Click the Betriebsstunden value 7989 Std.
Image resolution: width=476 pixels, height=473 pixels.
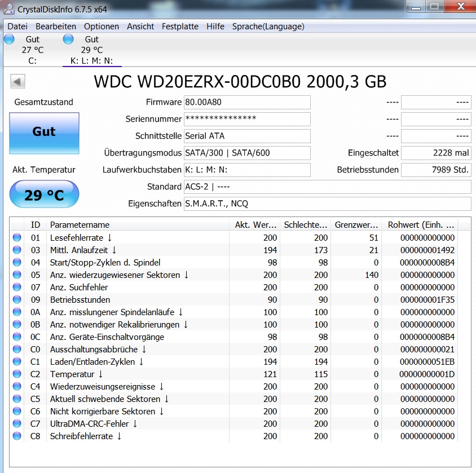click(436, 170)
